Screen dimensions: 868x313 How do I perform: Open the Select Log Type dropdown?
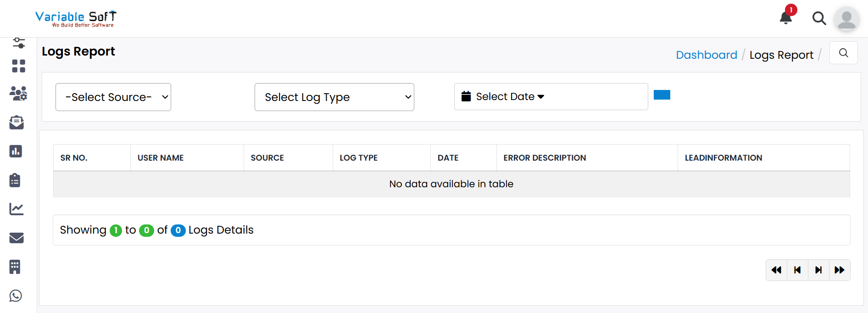click(x=334, y=97)
